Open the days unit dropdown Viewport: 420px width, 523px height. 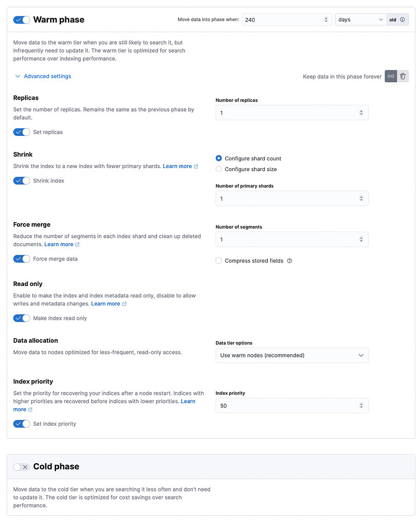360,19
